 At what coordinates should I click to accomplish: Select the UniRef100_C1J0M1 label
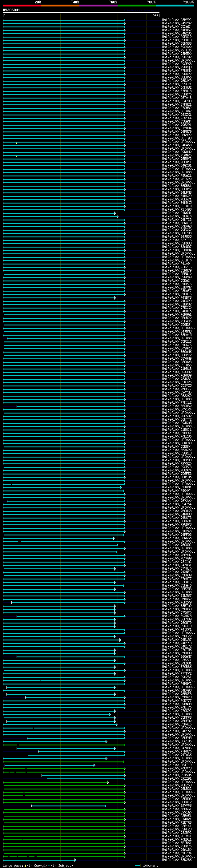tap(177, 487)
